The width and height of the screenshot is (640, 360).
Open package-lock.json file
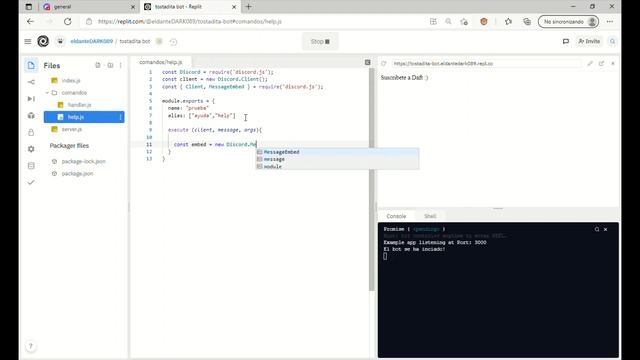(x=83, y=161)
